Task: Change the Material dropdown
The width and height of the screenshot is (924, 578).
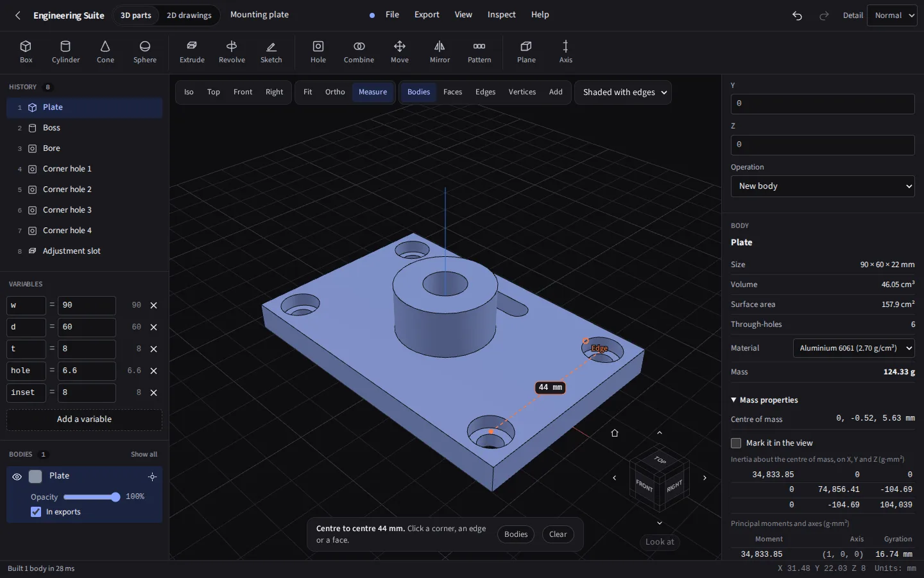Action: [x=854, y=348]
